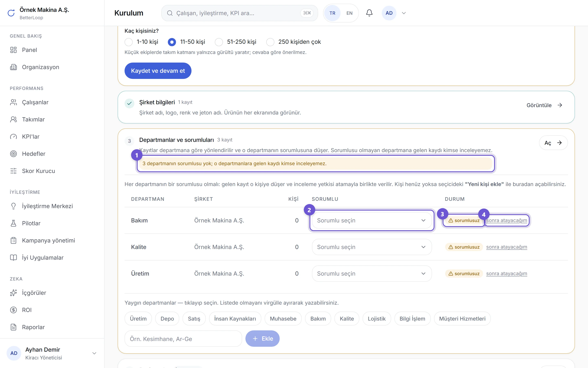The image size is (588, 368).
Task: Open Sorumlu seçin dropdown for Kalite
Action: (x=372, y=247)
